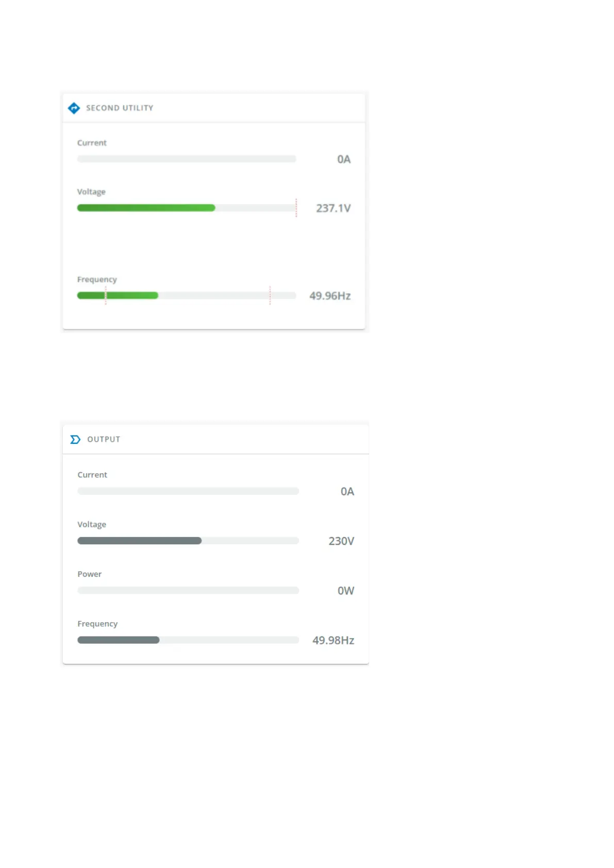Viewport: 614px width, 868px height.
Task: Click the 49.98Hz output frequency value
Action: tap(333, 640)
